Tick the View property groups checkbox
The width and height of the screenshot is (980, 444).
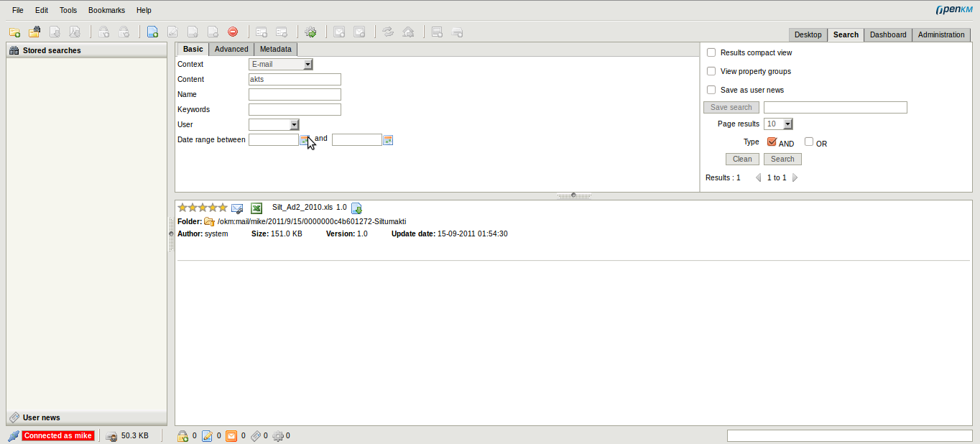click(x=711, y=71)
